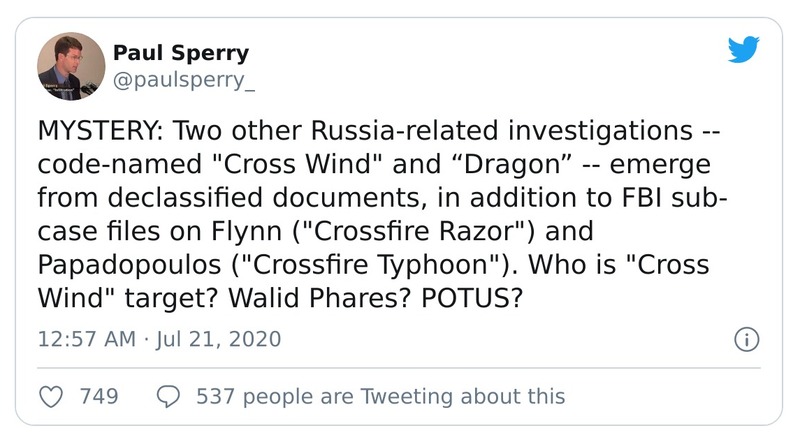Like the tweet with the heart icon
The image size is (800, 442).
tap(51, 396)
